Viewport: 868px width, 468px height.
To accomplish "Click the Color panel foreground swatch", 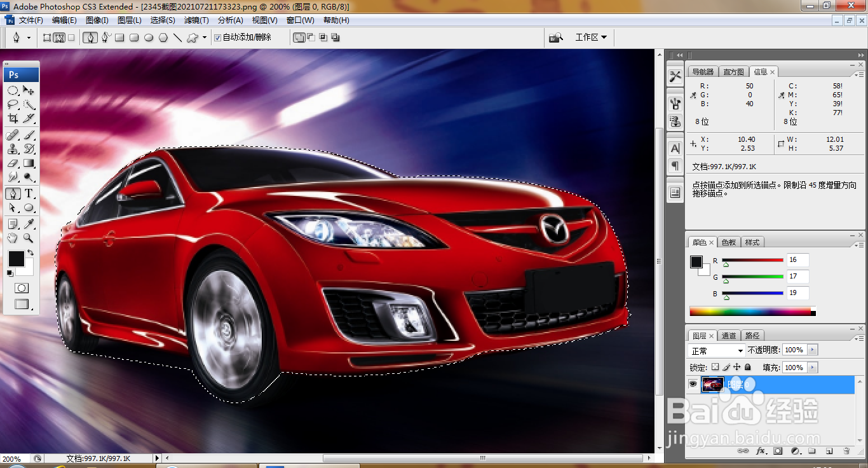I will (x=696, y=262).
